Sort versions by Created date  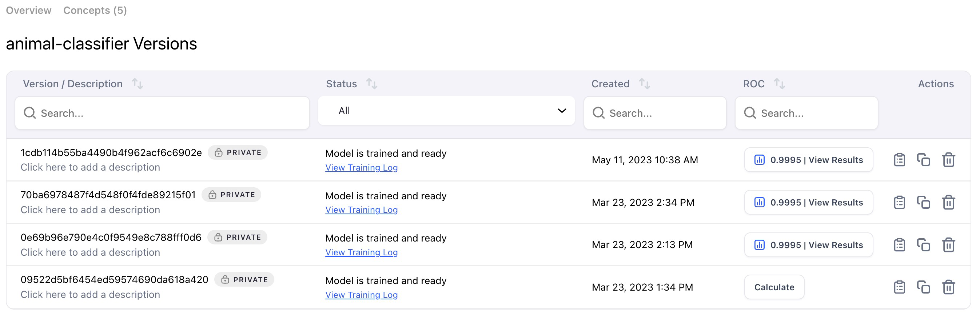(x=645, y=84)
